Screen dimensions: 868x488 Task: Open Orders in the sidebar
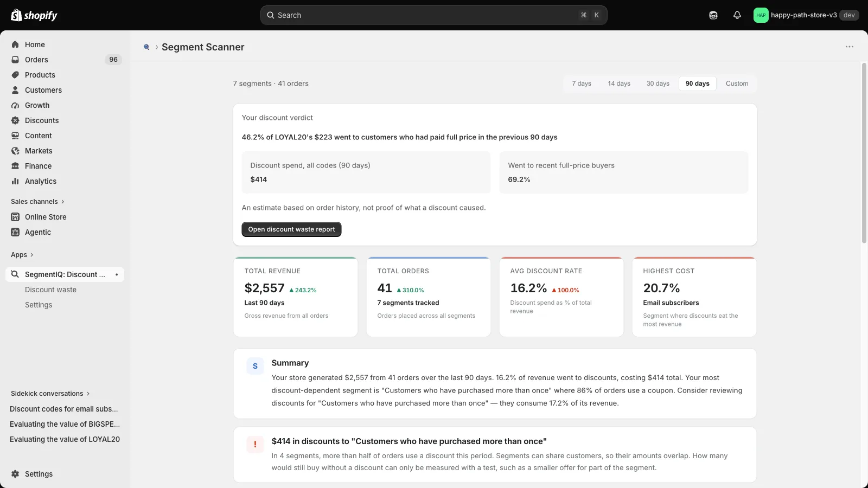pos(65,60)
